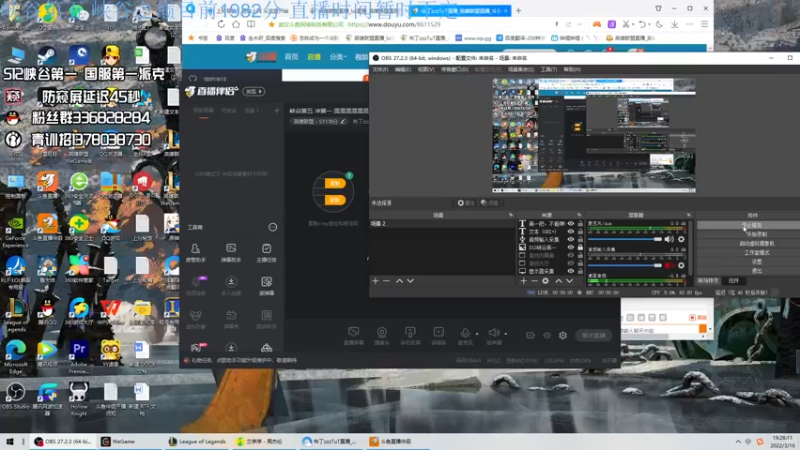The height and width of the screenshot is (450, 800).
Task: Add a new scene in OBS scenes panel
Action: (x=376, y=281)
